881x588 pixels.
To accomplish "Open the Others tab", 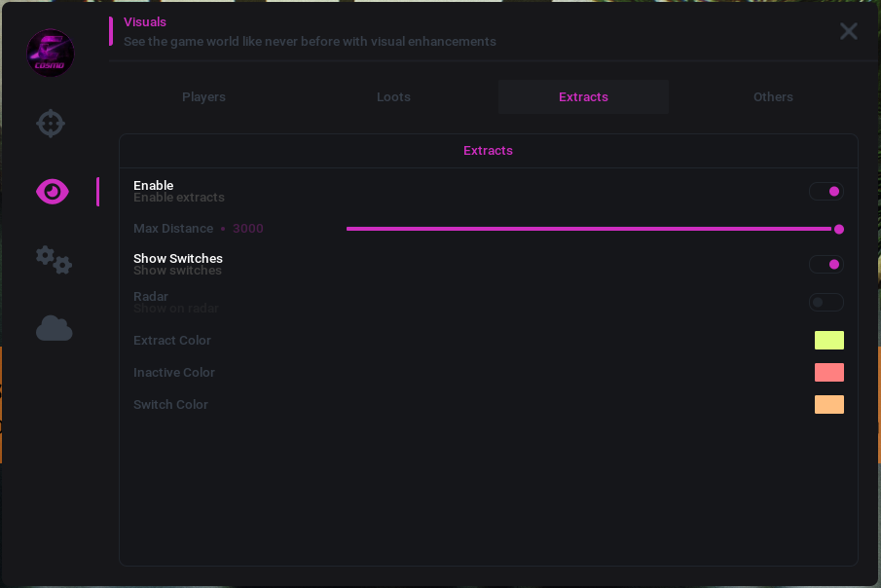I will click(x=773, y=97).
